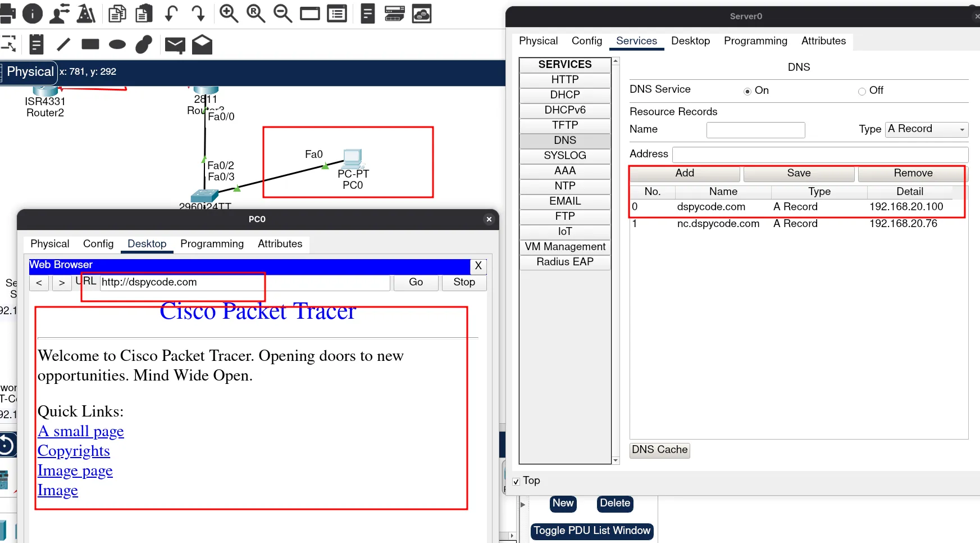
Task: Select the Draw Line tool
Action: tap(64, 44)
